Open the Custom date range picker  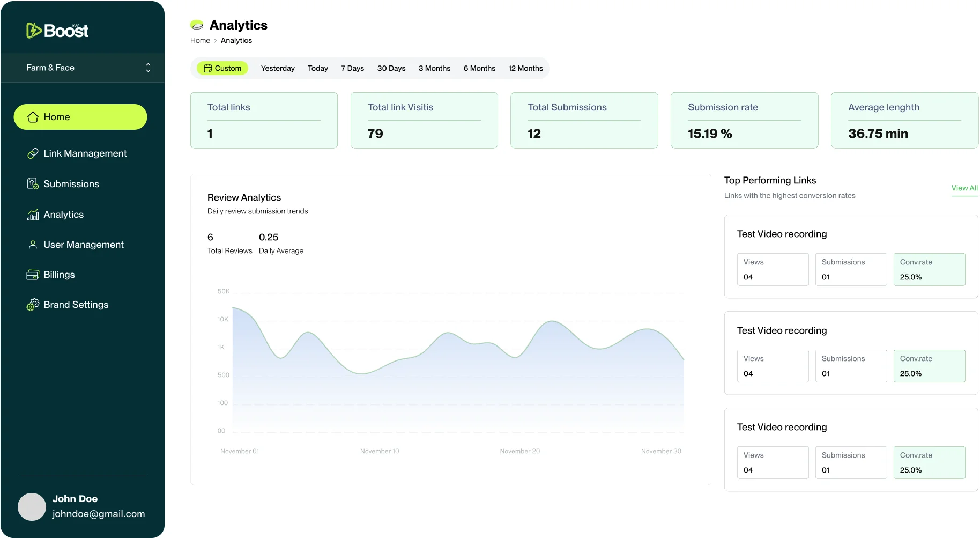tap(222, 68)
